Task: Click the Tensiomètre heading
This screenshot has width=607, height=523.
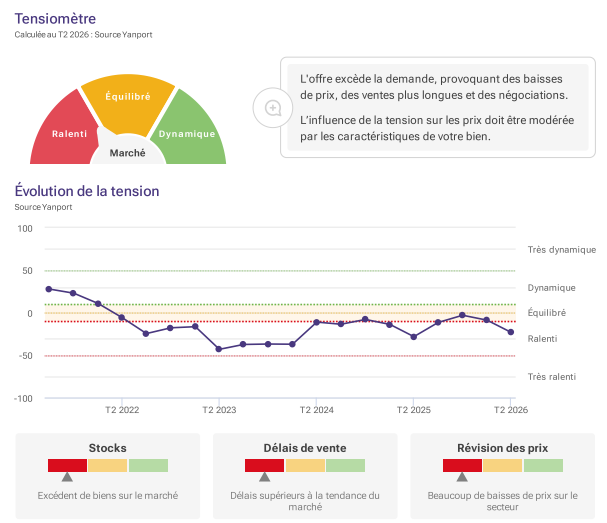Action: point(55,19)
